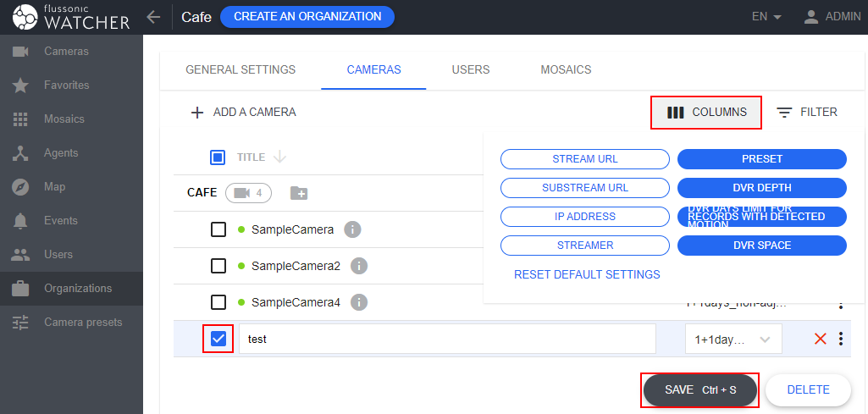
Task: Click the red X on test row
Action: (820, 339)
